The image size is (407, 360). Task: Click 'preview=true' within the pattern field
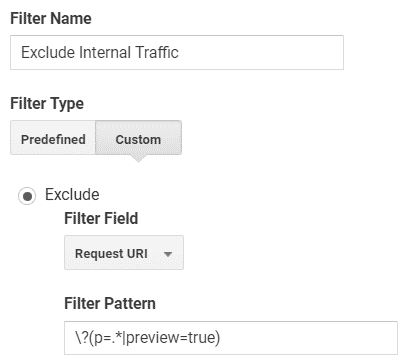[x=171, y=338]
